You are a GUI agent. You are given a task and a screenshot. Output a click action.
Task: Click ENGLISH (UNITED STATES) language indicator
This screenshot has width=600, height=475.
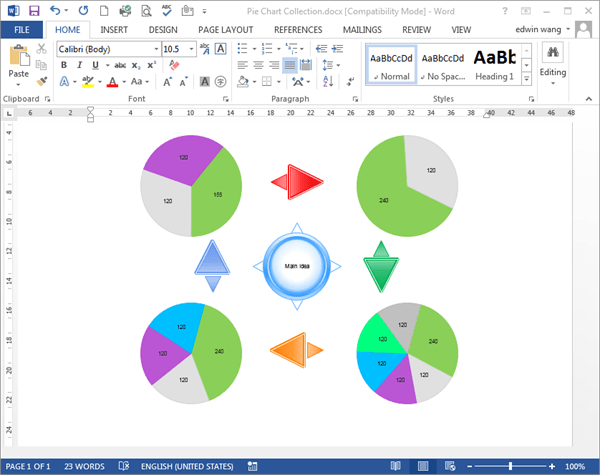187,466
